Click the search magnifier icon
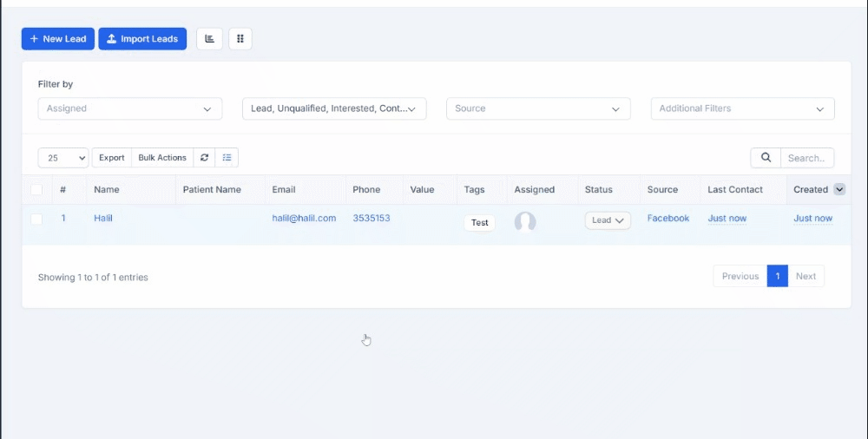The height and width of the screenshot is (439, 868). point(766,158)
